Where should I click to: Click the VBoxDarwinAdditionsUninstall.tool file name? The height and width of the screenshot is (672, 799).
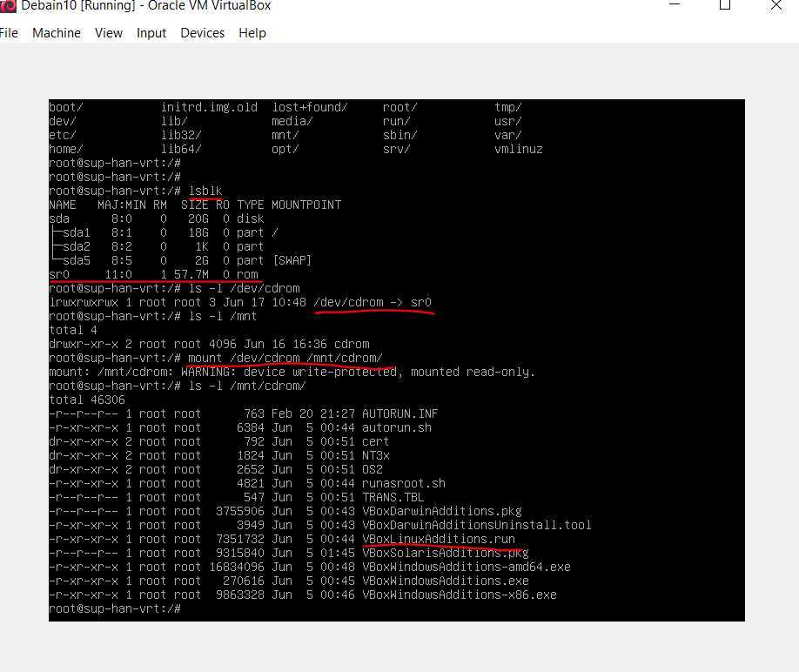tap(477, 525)
